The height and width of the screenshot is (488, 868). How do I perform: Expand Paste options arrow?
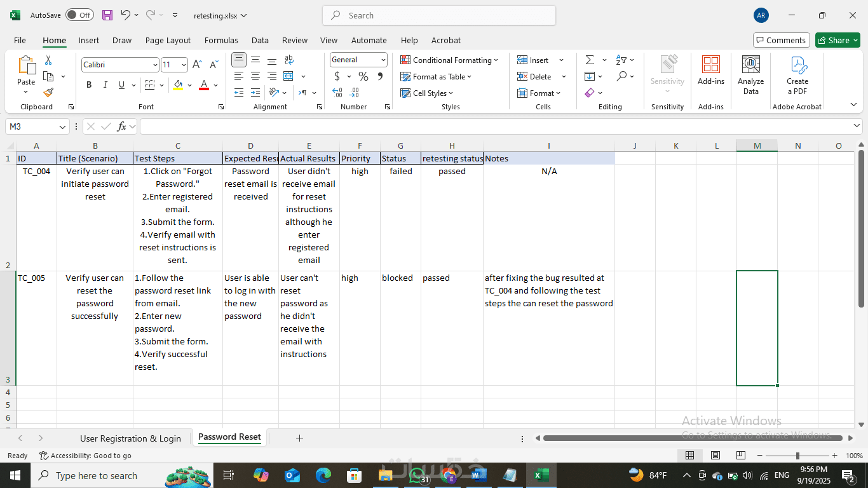click(x=26, y=92)
